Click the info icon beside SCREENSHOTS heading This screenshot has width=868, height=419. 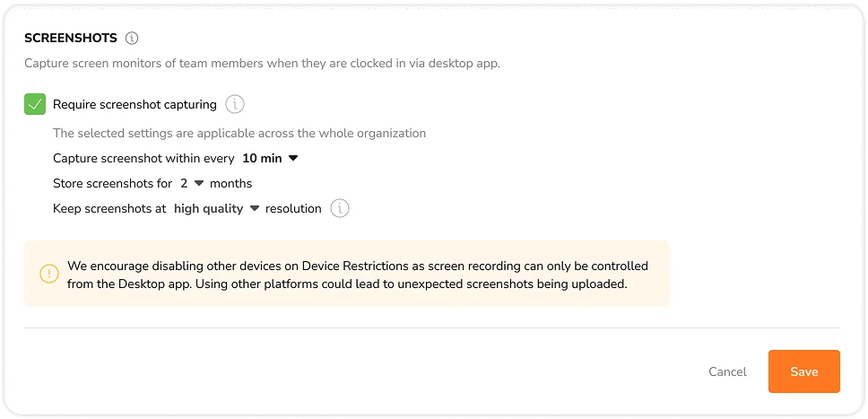coord(132,39)
